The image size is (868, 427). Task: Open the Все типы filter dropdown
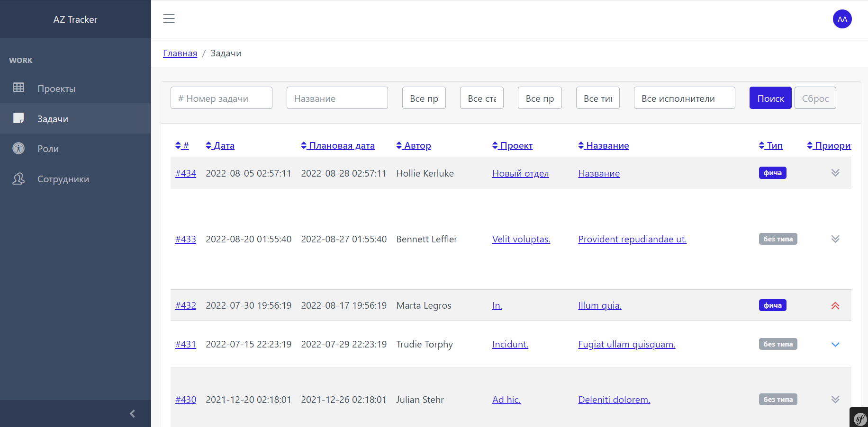pyautogui.click(x=597, y=98)
